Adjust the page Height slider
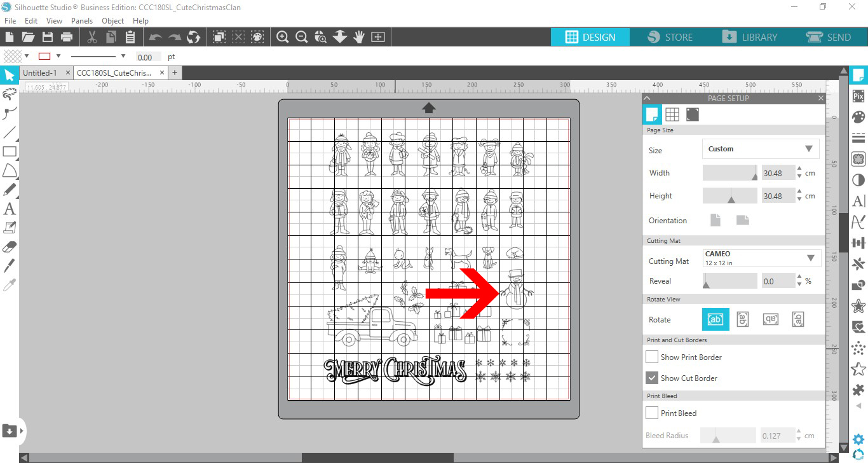The height and width of the screenshot is (463, 868). [729, 195]
